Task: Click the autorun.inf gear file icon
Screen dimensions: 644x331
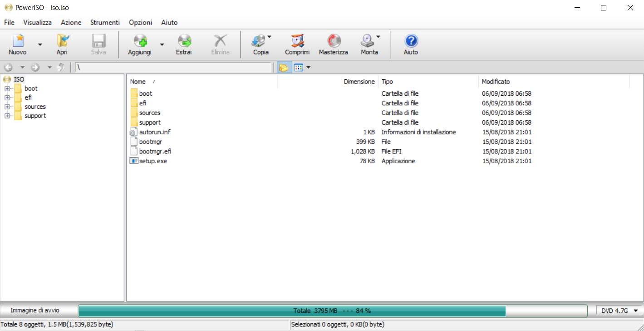Action: tap(133, 132)
